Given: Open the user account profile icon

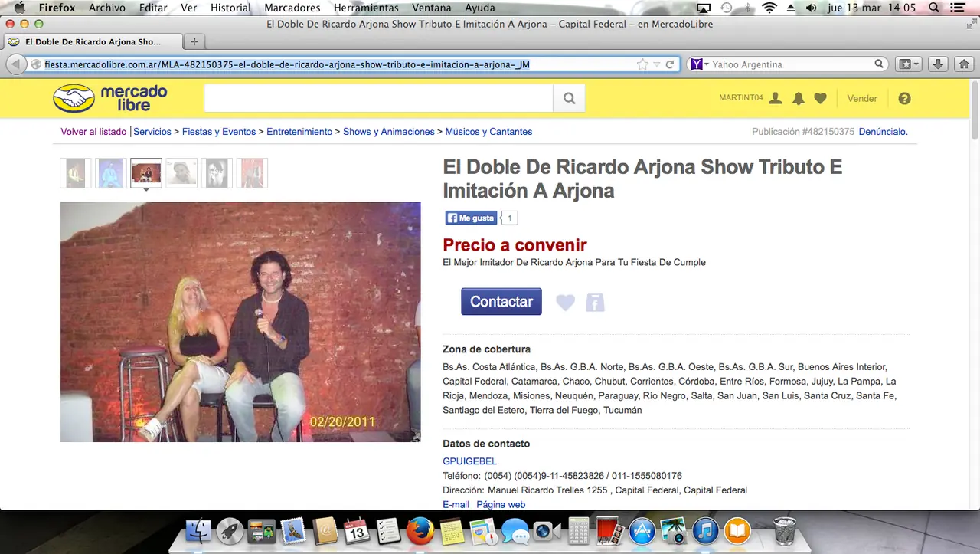Looking at the screenshot, I should coord(776,98).
